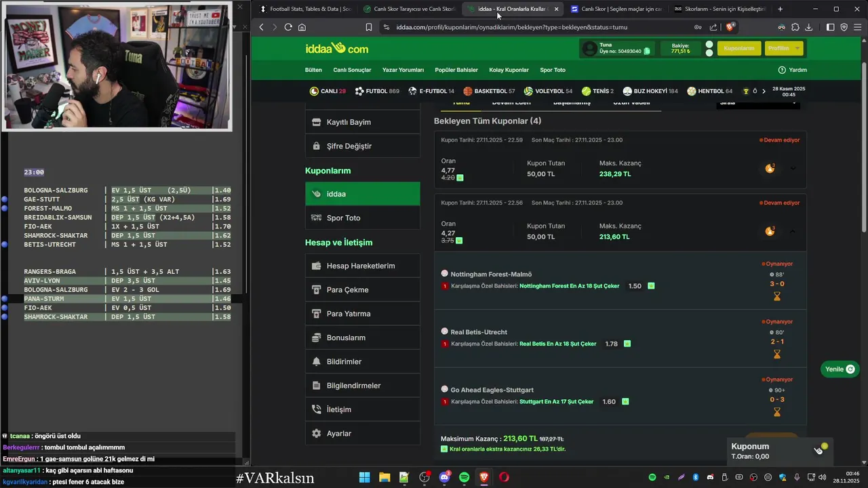Click fire icon on 213,60 TL coupon
This screenshot has height=488, width=868.
coord(770,231)
